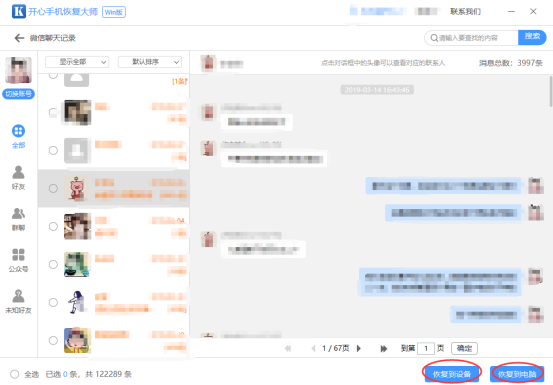Open the 公众号 (Official accounts) icon
553x385 pixels.
coord(18,255)
